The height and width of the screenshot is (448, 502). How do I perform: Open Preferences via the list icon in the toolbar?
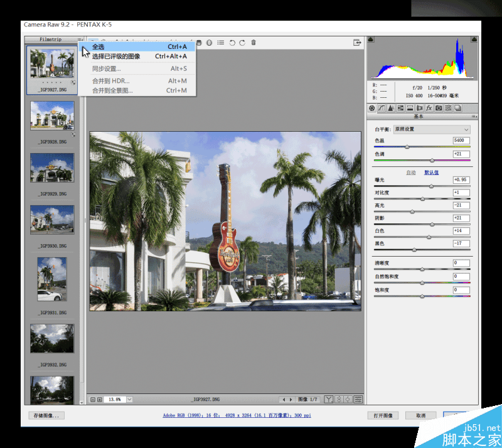pos(221,43)
